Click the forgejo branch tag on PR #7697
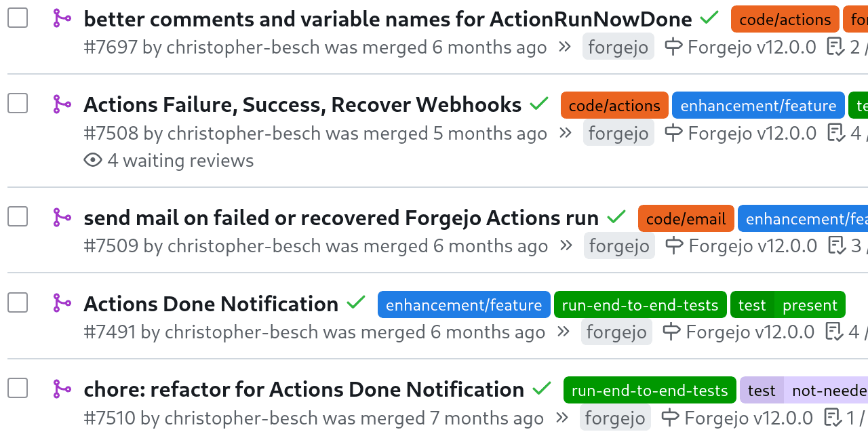Screen dimensions: 868x434 [x=618, y=47]
